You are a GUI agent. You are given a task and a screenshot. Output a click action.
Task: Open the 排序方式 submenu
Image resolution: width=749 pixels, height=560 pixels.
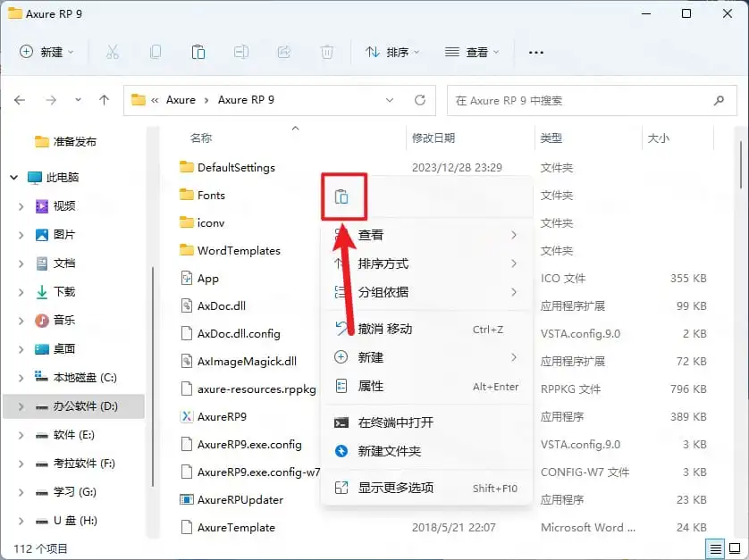426,263
